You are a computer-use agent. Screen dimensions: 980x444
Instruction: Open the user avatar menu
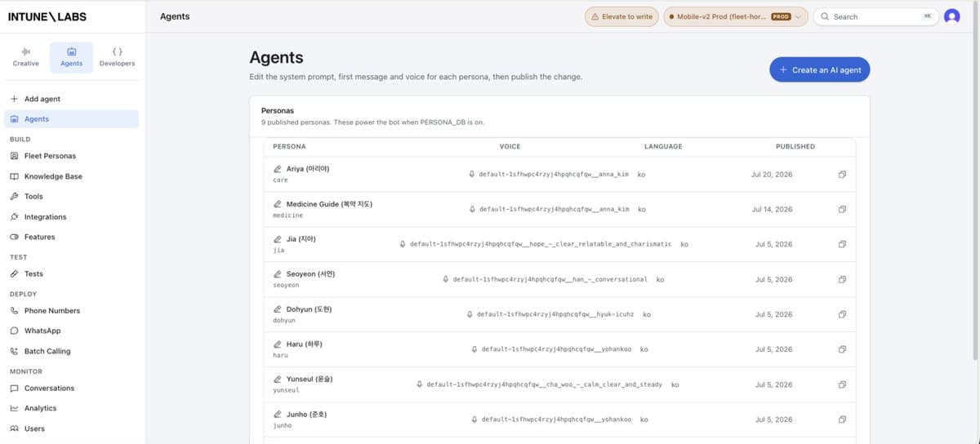951,16
